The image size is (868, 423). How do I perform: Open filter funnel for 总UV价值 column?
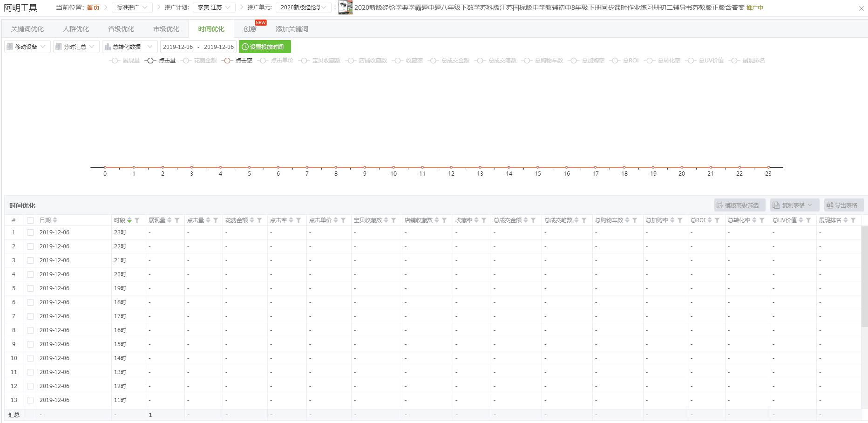coord(808,220)
